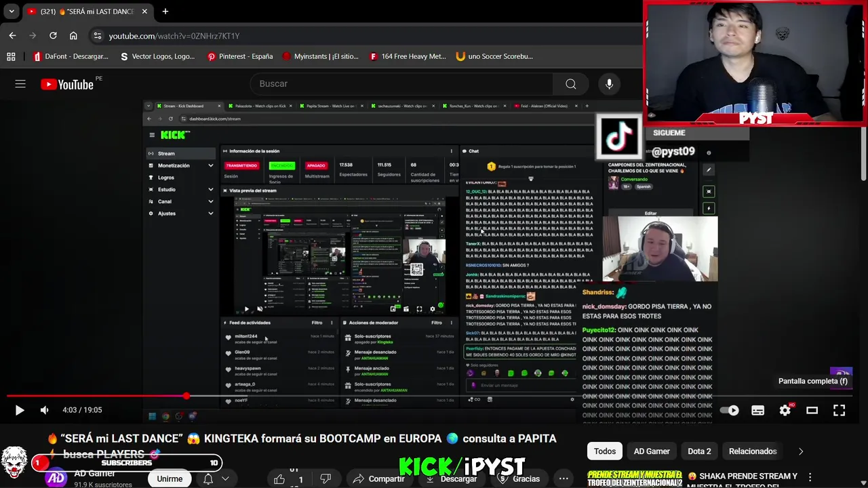The width and height of the screenshot is (868, 488).
Task: View site information icon beside the URL
Action: 97,36
